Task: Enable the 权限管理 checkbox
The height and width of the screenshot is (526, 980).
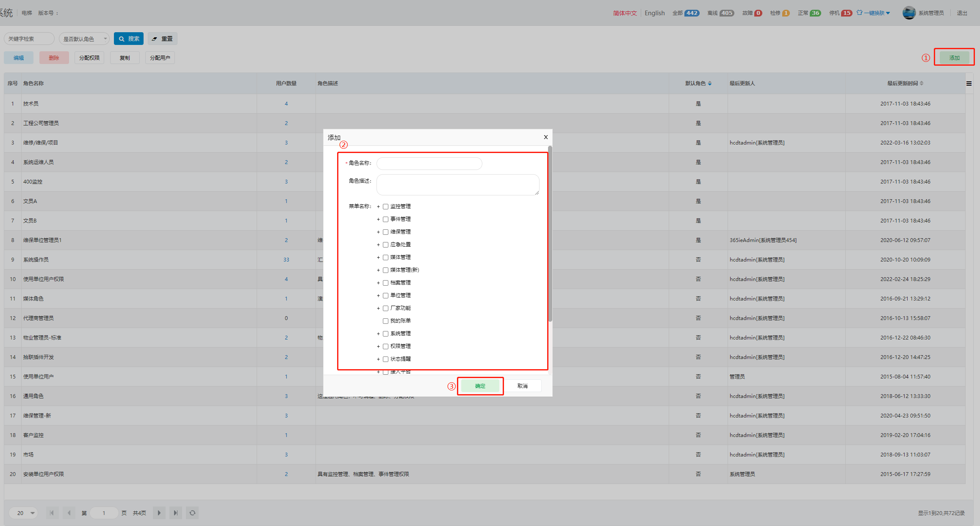Action: 385,346
